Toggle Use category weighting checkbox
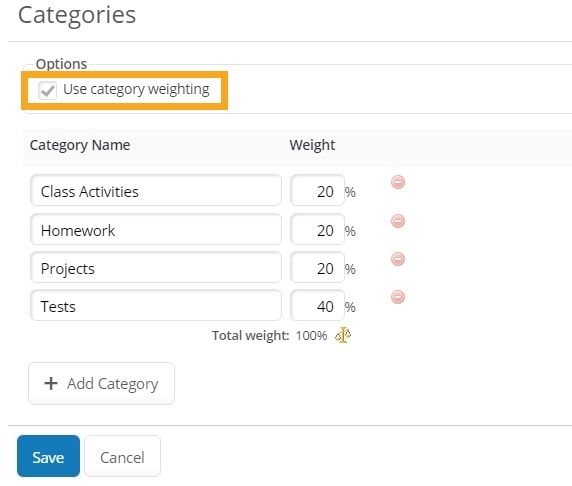Image resolution: width=572 pixels, height=486 pixels. [x=47, y=90]
